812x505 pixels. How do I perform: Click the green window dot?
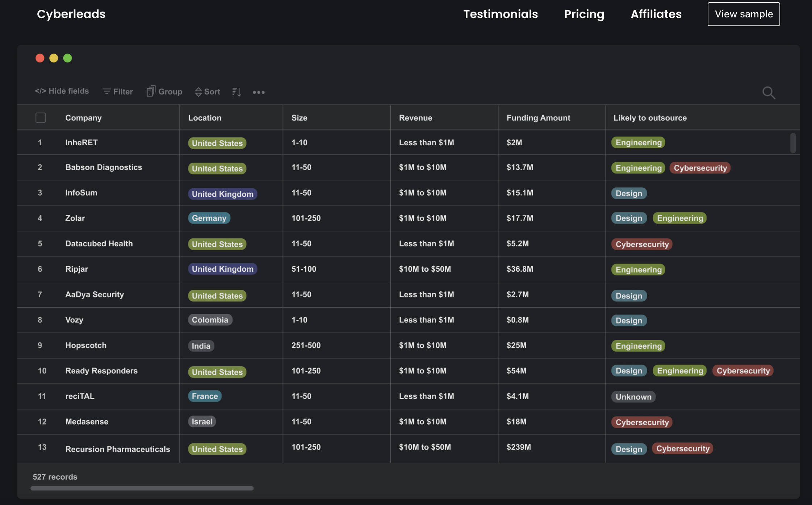pyautogui.click(x=68, y=58)
